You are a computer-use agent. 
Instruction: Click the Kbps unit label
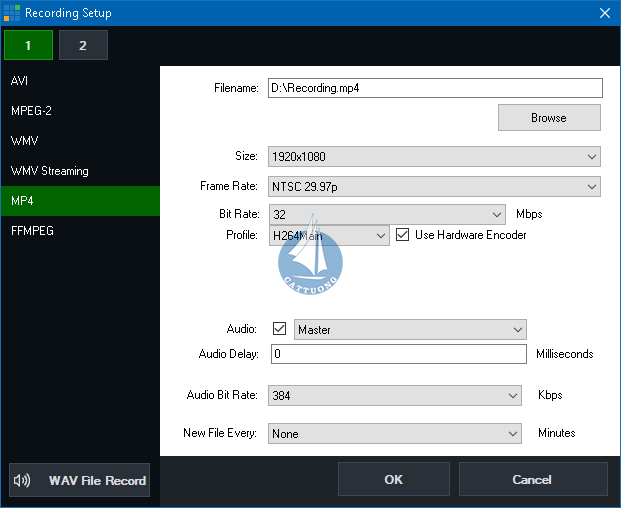(x=550, y=395)
